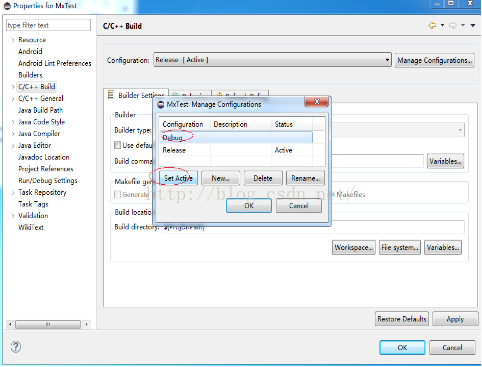Screen dimensions: 482x367
Task: Select Run/Debug Settings item
Action: (x=48, y=181)
